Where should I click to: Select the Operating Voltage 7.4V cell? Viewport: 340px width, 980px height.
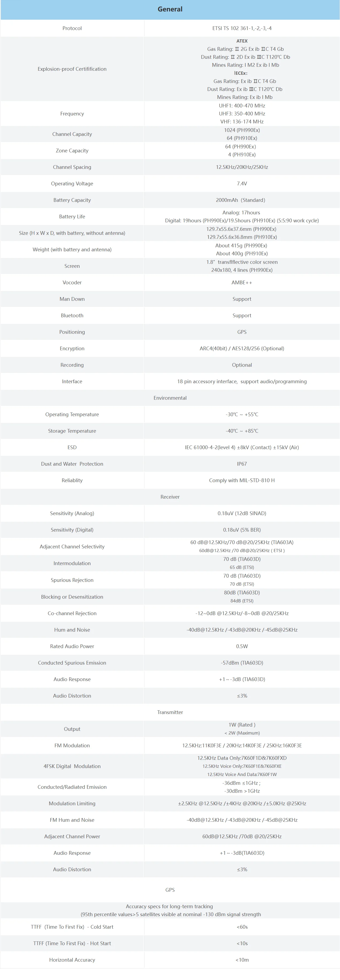242,184
